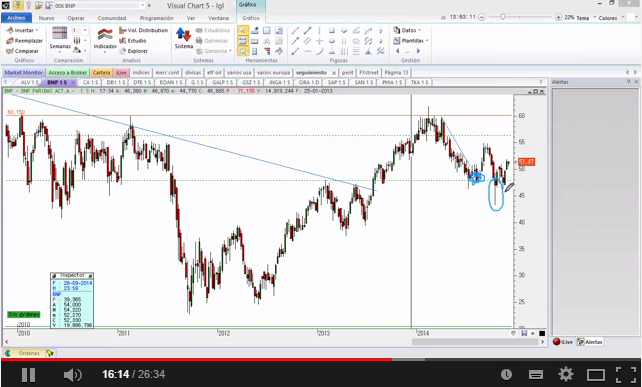Screen dimensions: 642x387
Task: Open the 006 BNP symbol combo box
Action: 99,6
